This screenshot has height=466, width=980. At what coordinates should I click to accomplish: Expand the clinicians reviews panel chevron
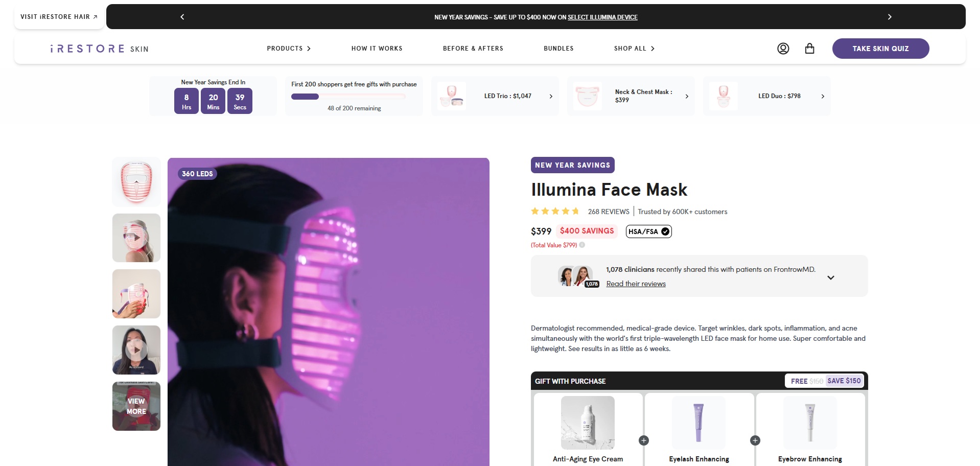click(831, 277)
